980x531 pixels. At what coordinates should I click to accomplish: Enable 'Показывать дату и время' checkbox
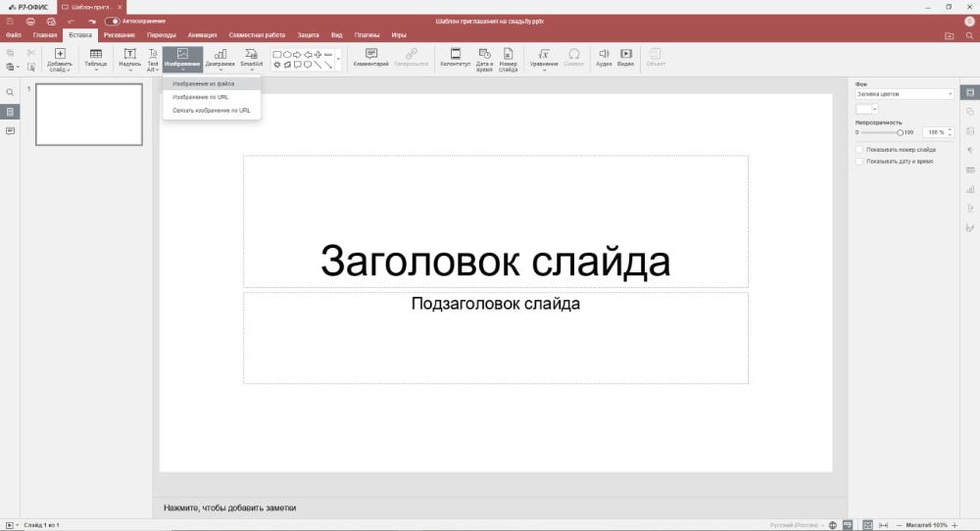tap(859, 161)
